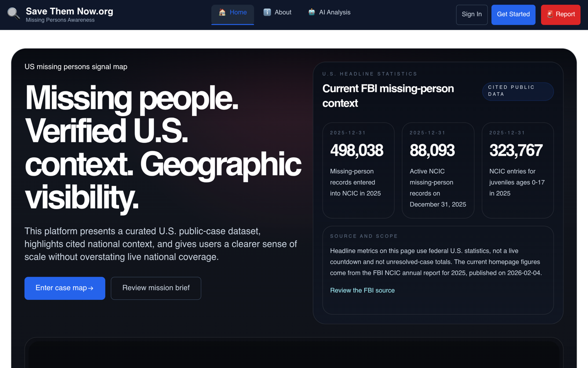
Task: Click 'US missing persons signal map' label
Action: click(x=76, y=67)
